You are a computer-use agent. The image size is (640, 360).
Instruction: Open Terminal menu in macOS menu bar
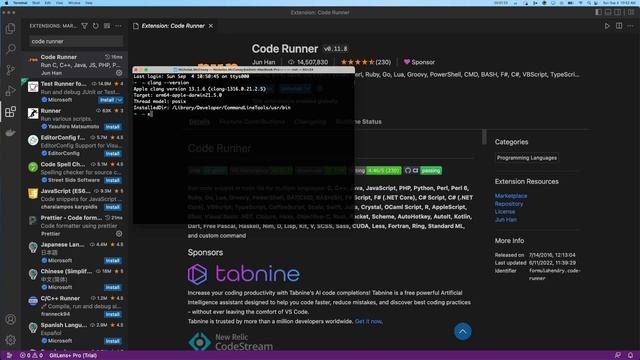click(20, 3)
